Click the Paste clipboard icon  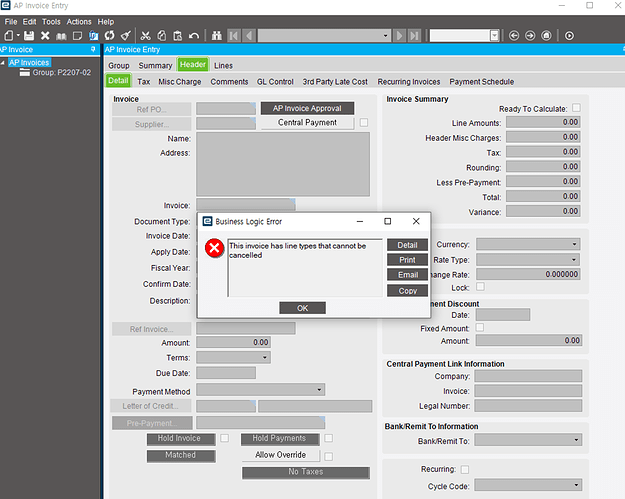pos(178,35)
